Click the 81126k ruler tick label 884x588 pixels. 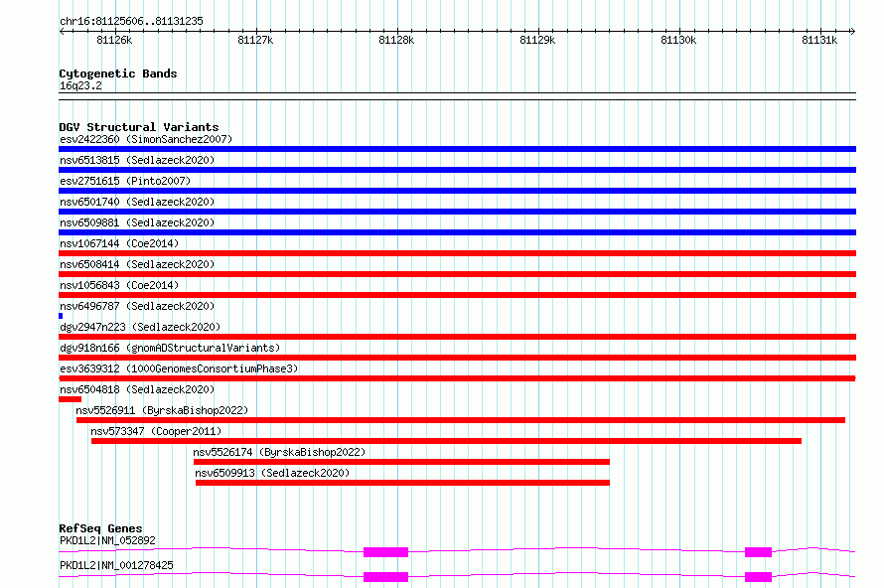coord(114,40)
